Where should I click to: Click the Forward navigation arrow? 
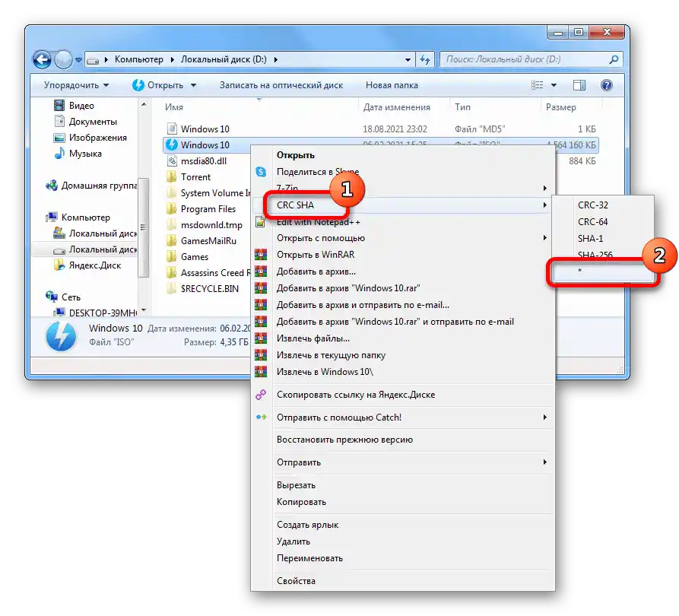(63, 59)
